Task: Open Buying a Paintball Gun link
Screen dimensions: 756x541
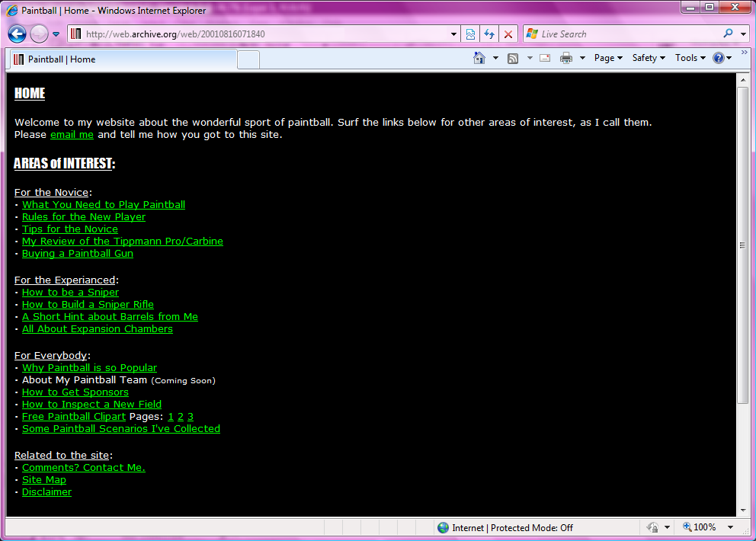Action: click(78, 254)
